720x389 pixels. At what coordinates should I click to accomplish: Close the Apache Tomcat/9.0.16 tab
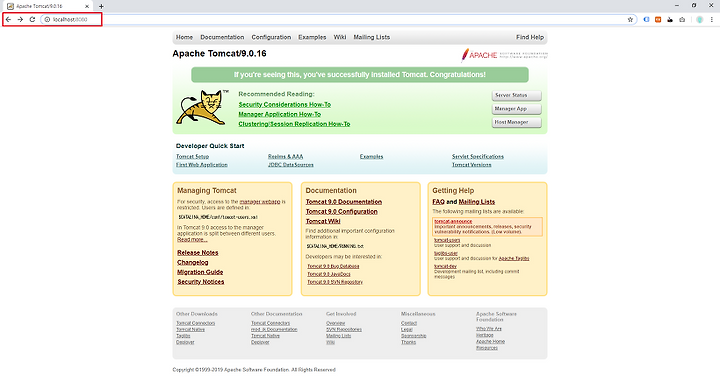click(87, 6)
